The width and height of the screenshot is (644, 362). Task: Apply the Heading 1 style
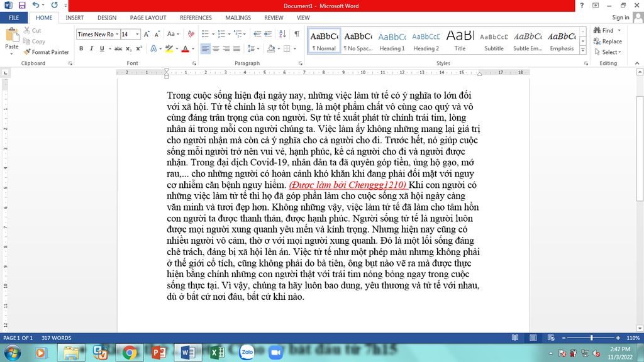[392, 41]
